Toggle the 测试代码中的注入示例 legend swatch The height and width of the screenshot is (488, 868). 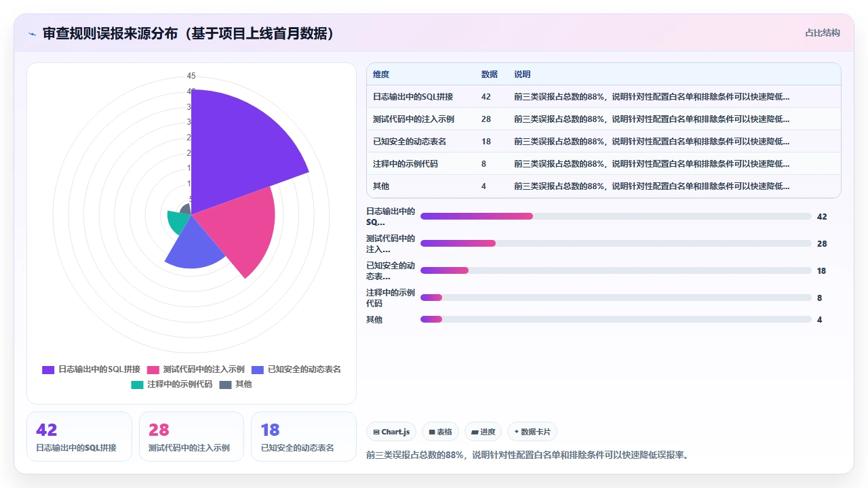153,369
